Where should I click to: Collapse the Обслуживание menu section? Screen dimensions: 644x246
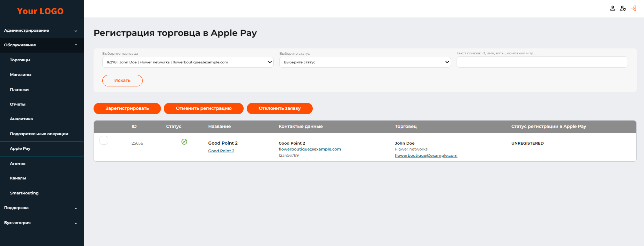tap(42, 45)
